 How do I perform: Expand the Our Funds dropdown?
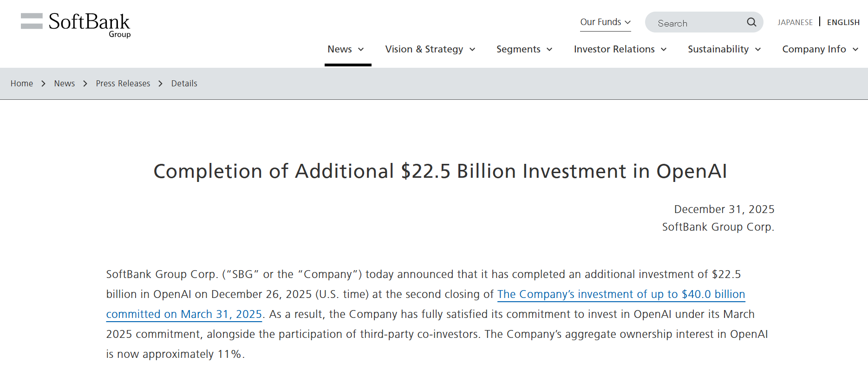(x=605, y=22)
